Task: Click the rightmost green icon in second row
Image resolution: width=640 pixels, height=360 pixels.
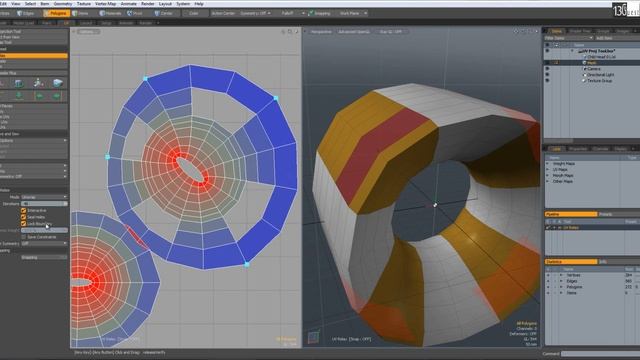Action: point(57,96)
